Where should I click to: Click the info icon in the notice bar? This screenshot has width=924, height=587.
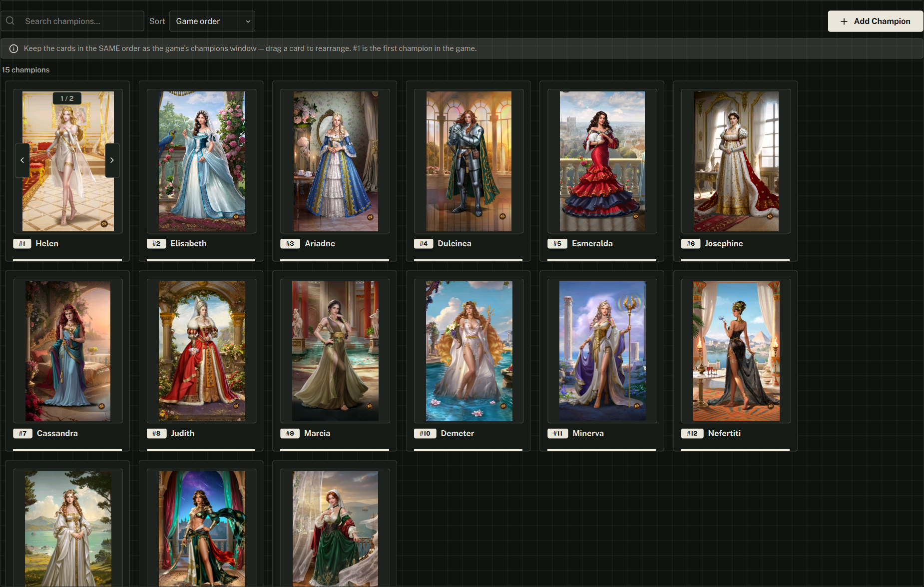[x=14, y=48]
